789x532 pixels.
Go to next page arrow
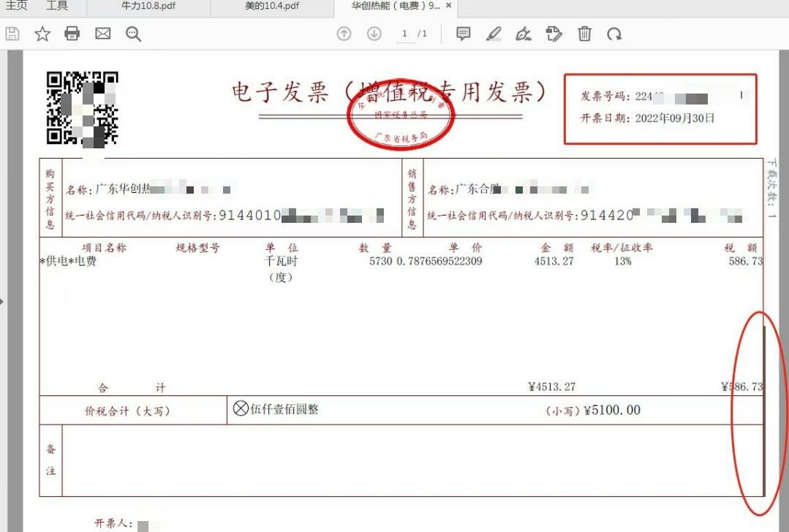374,34
